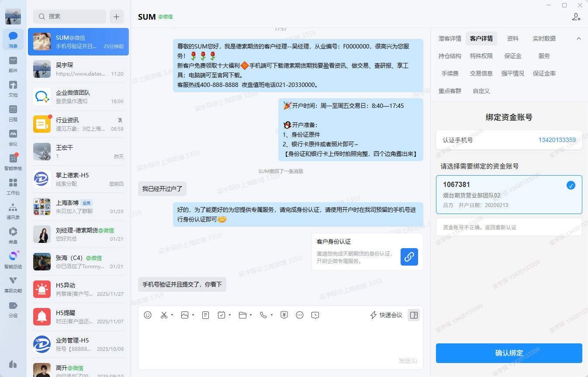The height and width of the screenshot is (377, 588).
Task: Open the 消息 messages section
Action: pyautogui.click(x=13, y=39)
